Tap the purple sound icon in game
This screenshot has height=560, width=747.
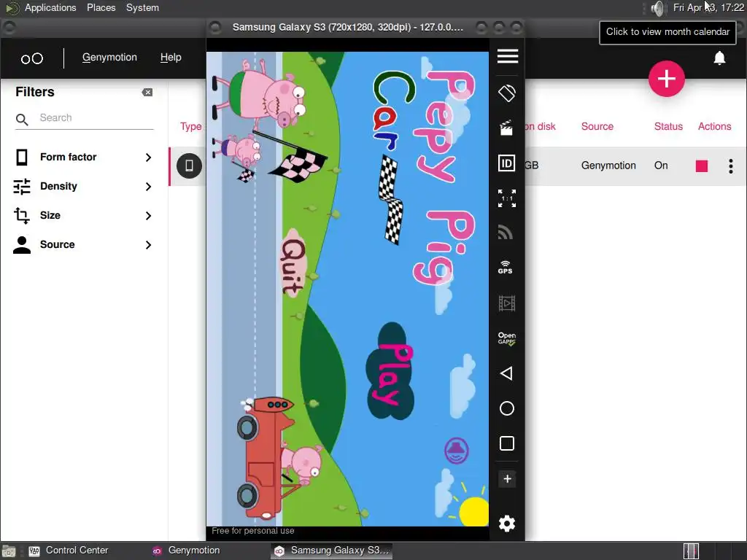tap(457, 451)
